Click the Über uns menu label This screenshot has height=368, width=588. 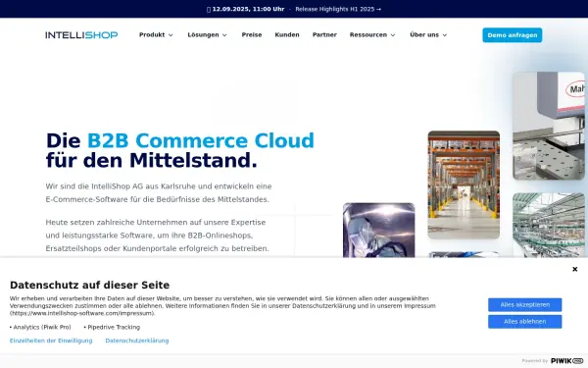pyautogui.click(x=424, y=35)
